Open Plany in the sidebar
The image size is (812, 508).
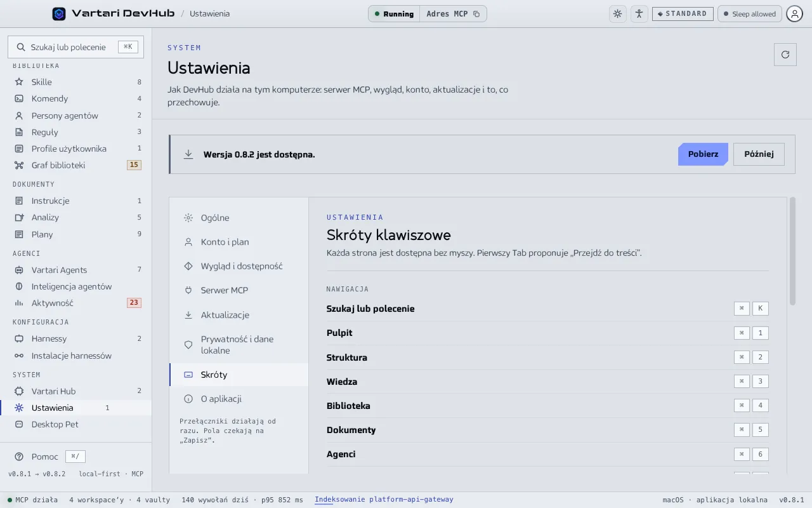click(x=76, y=234)
